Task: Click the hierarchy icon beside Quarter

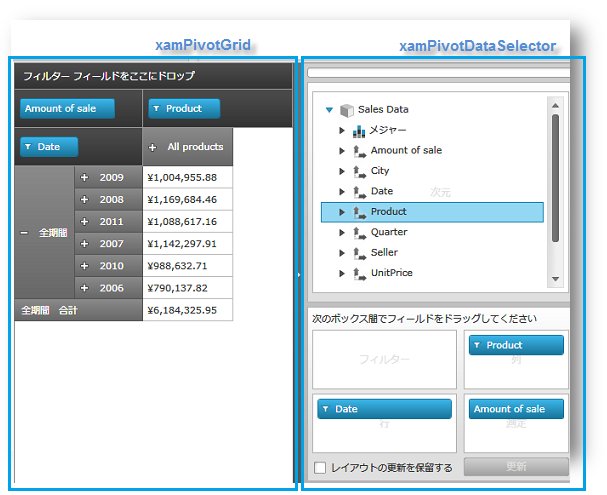Action: tap(359, 233)
